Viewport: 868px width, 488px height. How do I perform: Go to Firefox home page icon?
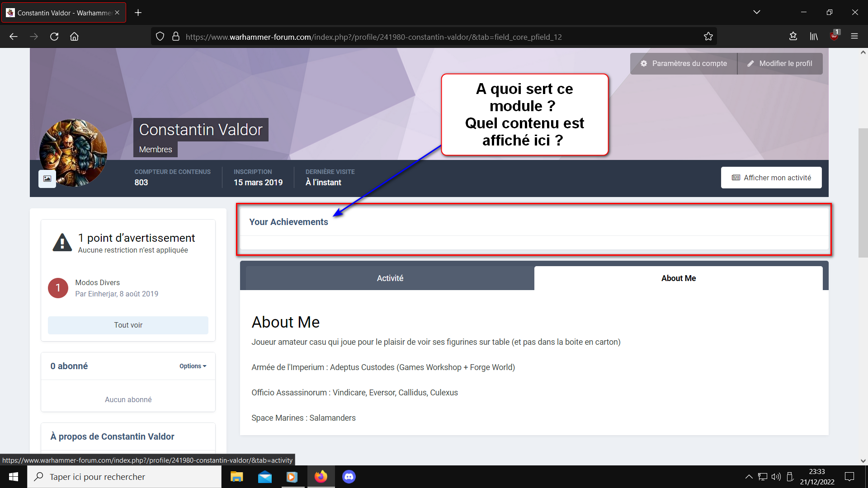74,37
